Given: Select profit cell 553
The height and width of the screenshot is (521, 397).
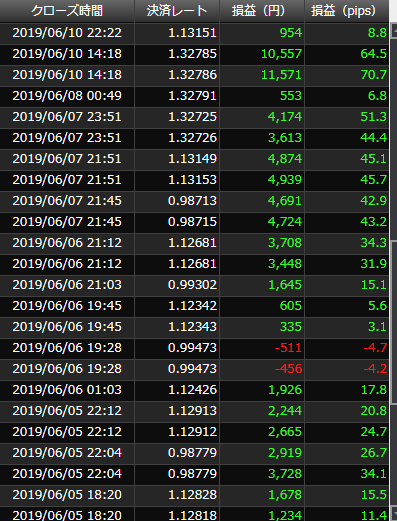Looking at the screenshot, I should (262, 96).
